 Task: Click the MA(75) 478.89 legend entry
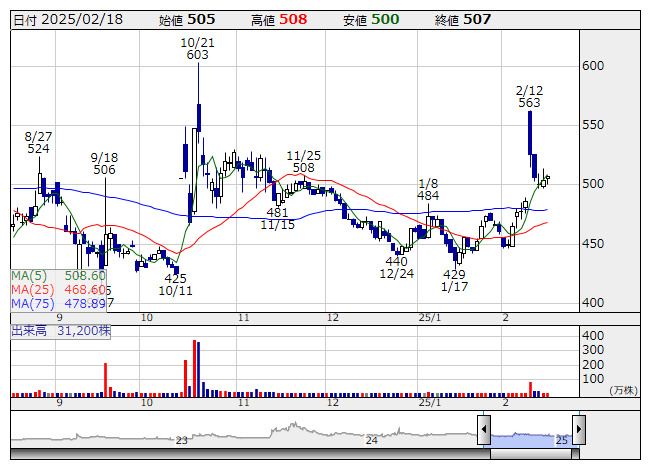click(x=58, y=304)
